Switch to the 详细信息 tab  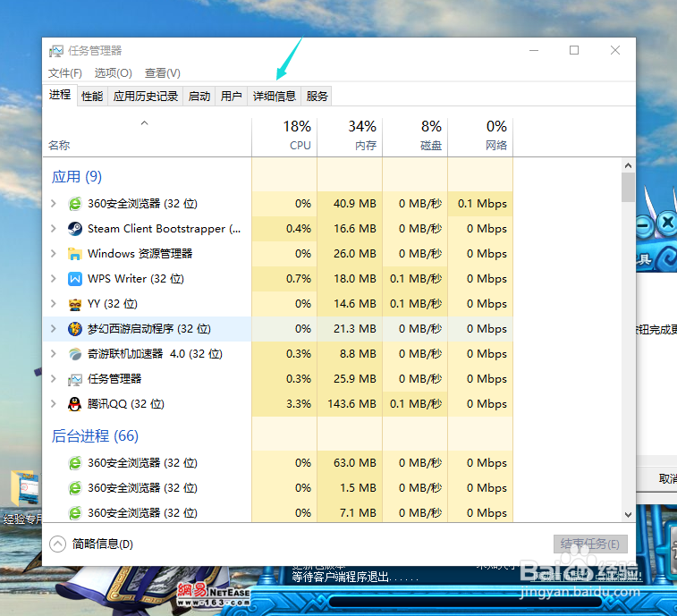[x=275, y=96]
